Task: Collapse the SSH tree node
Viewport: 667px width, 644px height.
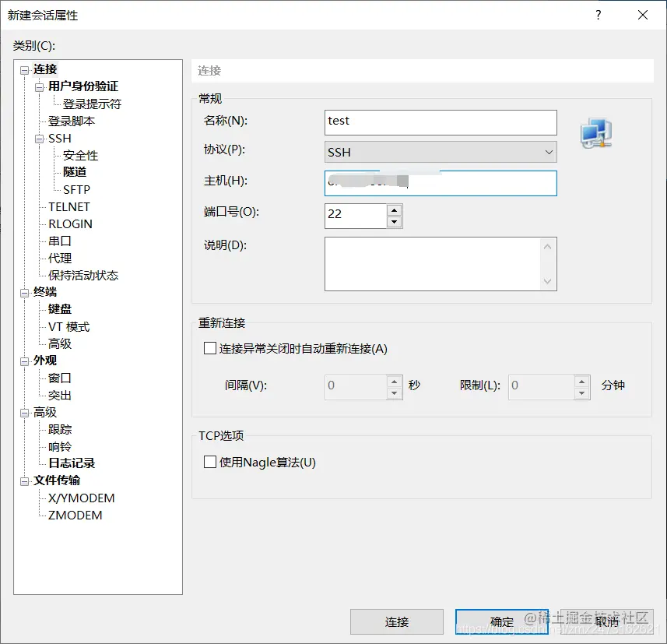Action: coord(38,138)
